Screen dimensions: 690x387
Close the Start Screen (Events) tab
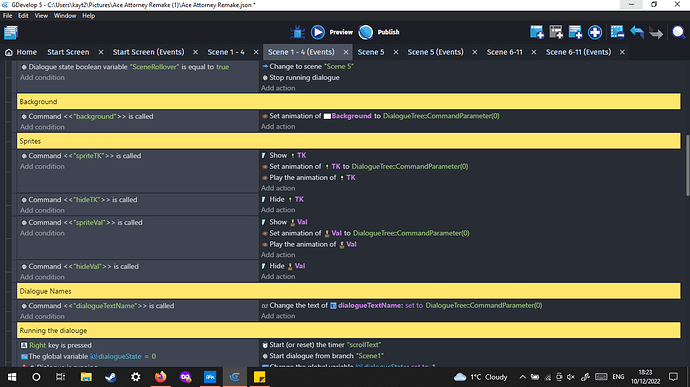195,52
